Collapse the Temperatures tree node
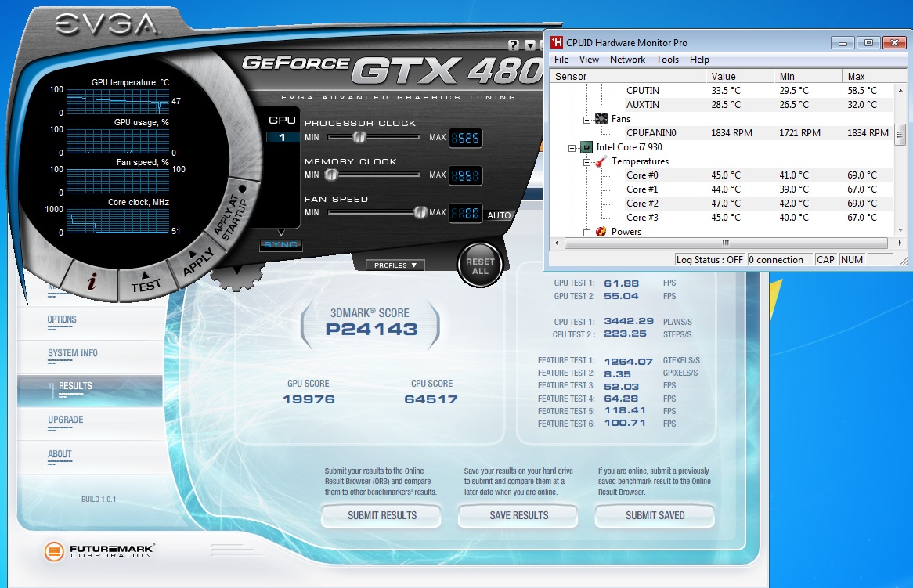 (x=587, y=162)
